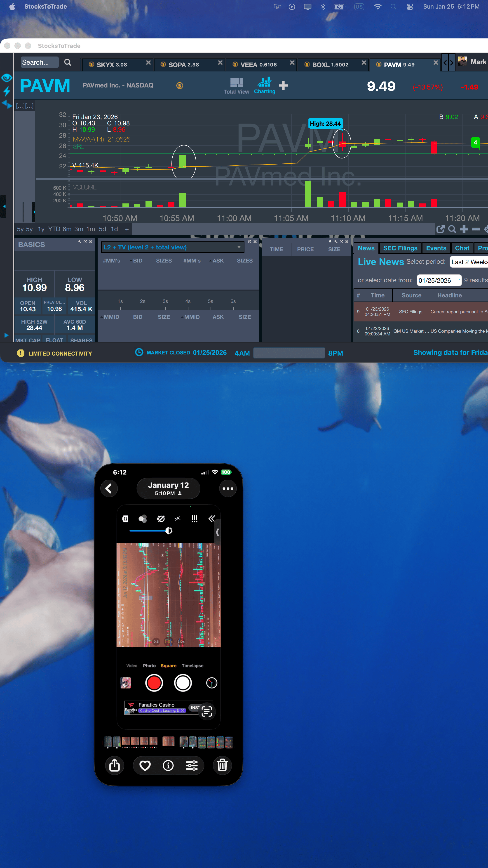Viewport: 488px width, 868px height.
Task: Open the Last 2 Weeks period dropdown
Action: 469,262
